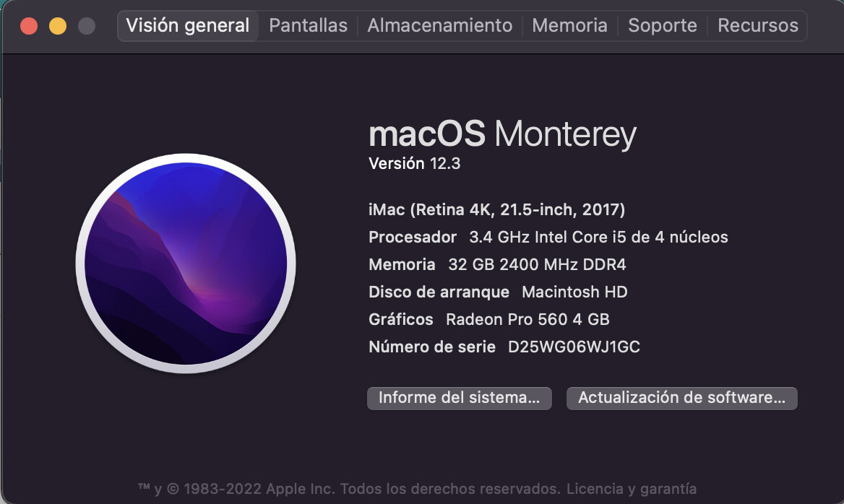Open the Pantallas tab
Screen dimensions: 844x504
click(308, 25)
